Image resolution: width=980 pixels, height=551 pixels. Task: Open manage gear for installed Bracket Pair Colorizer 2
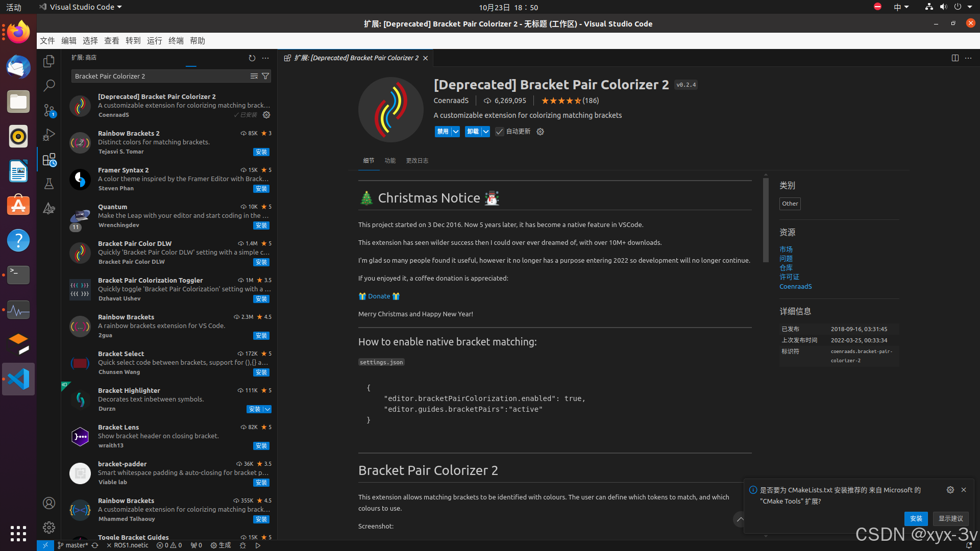pyautogui.click(x=266, y=115)
